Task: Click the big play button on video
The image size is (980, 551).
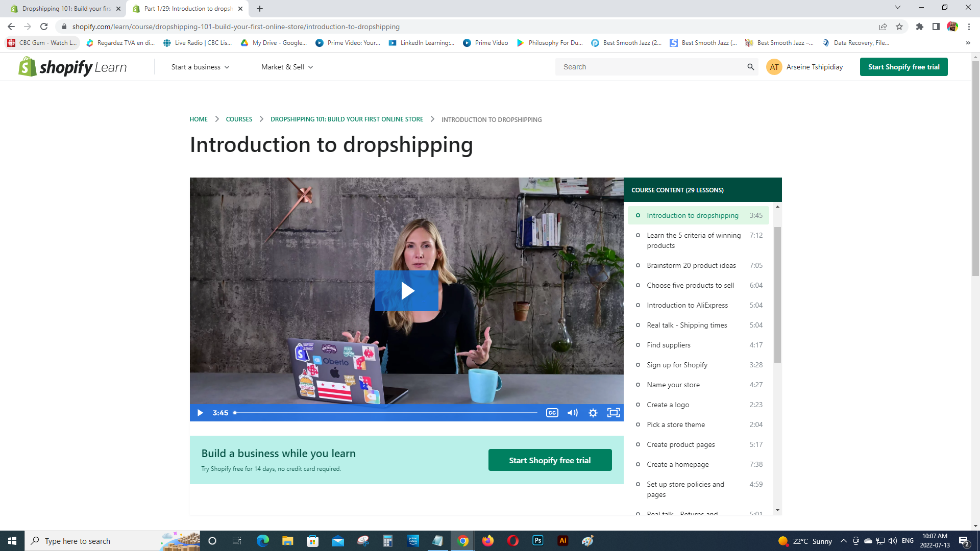Action: click(x=406, y=291)
